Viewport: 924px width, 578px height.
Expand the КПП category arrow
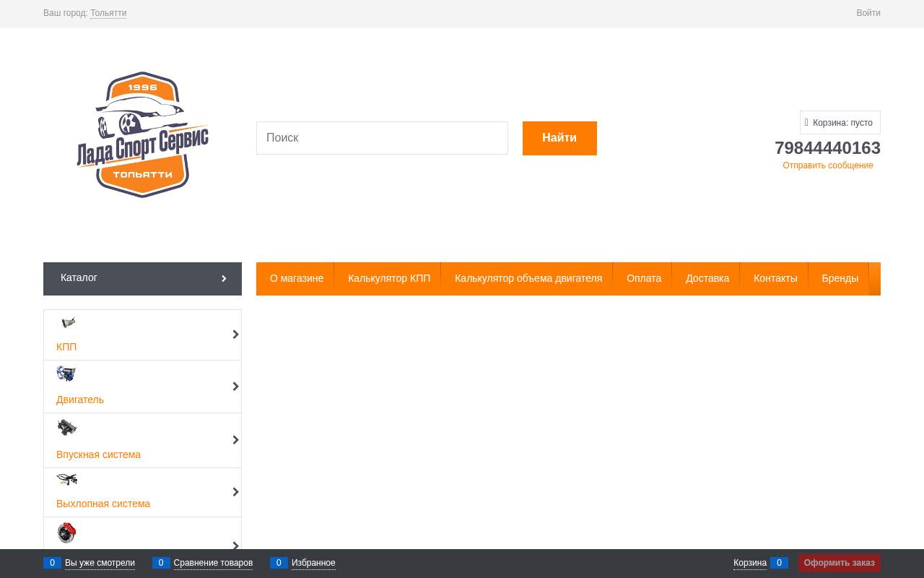(x=235, y=335)
